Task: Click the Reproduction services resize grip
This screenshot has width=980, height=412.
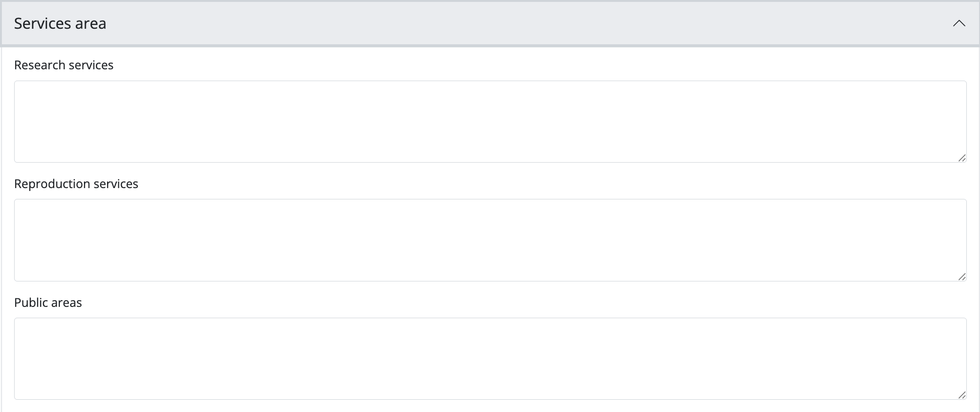Action: (962, 277)
